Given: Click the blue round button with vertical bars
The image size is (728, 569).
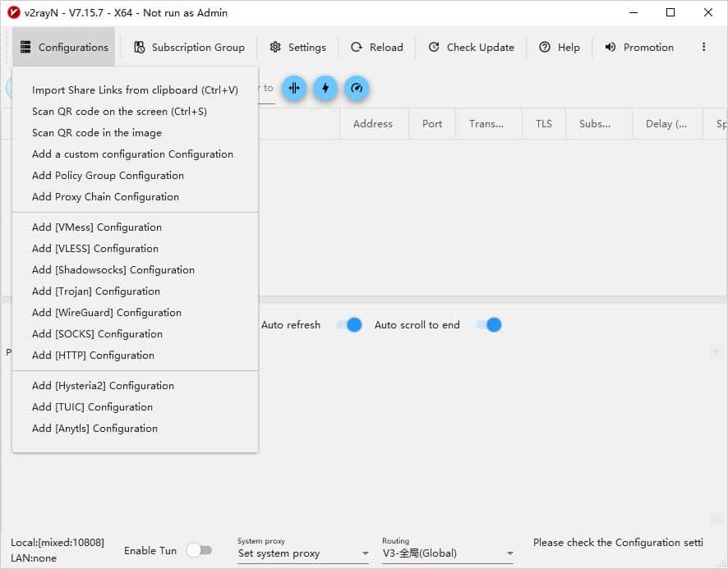Looking at the screenshot, I should click(294, 88).
